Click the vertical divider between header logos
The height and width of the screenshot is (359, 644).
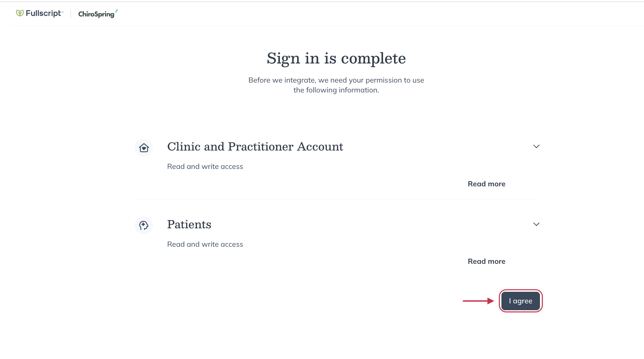(71, 14)
